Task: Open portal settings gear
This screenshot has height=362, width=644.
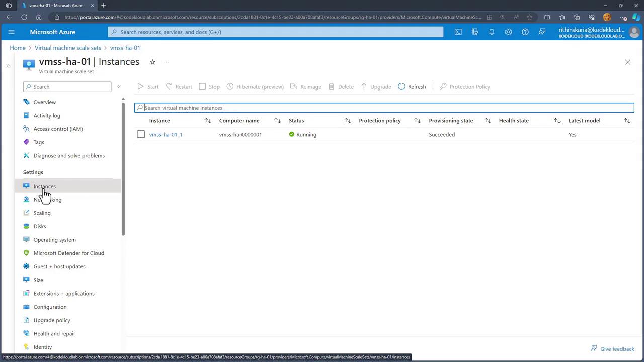Action: pyautogui.click(x=508, y=32)
